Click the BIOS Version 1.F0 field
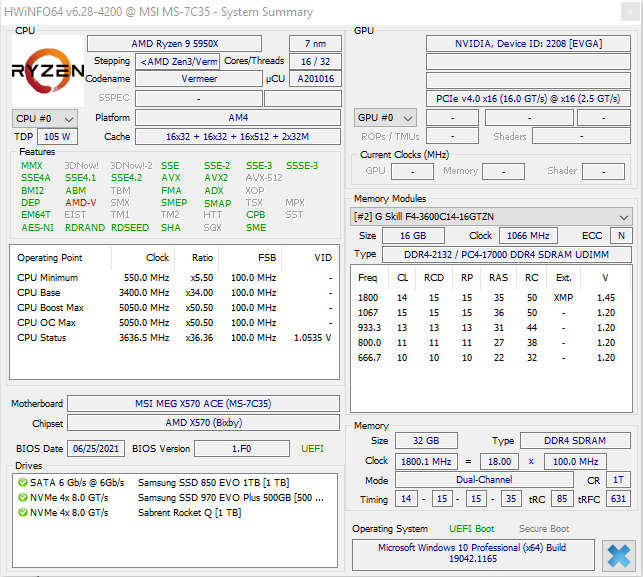 [x=242, y=449]
